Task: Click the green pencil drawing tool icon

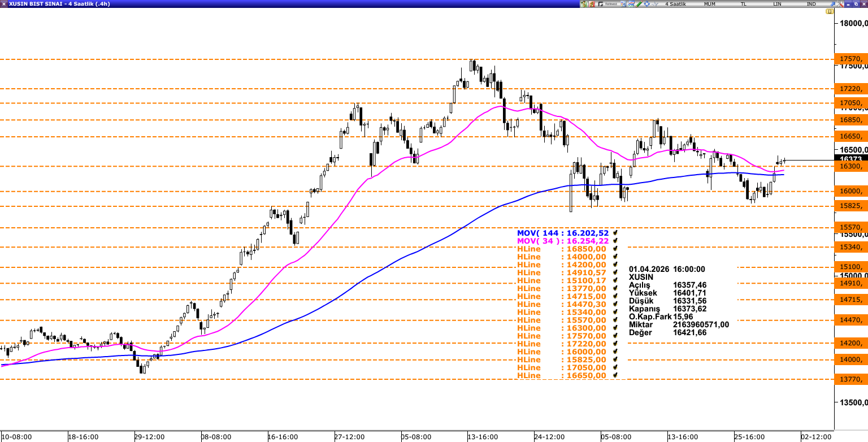Action: (639, 4)
